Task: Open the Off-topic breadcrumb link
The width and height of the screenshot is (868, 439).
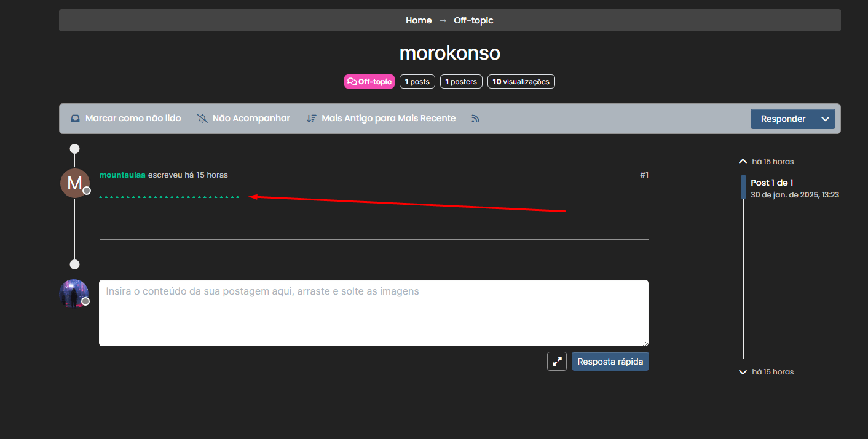Action: click(x=473, y=20)
